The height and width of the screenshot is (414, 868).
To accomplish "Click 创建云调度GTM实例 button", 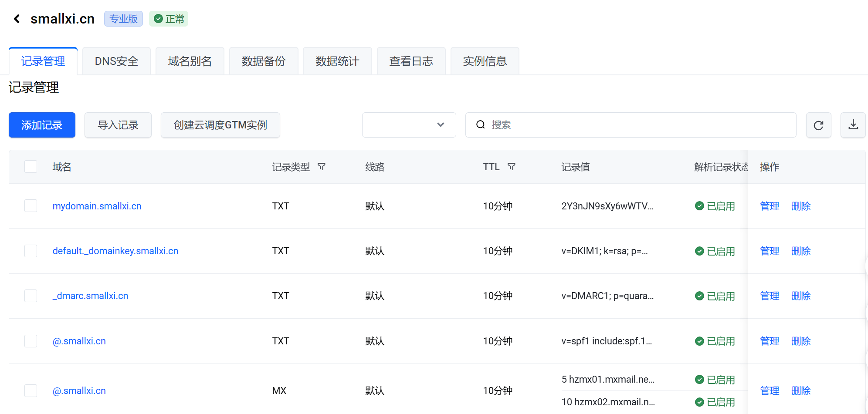I will coord(220,125).
